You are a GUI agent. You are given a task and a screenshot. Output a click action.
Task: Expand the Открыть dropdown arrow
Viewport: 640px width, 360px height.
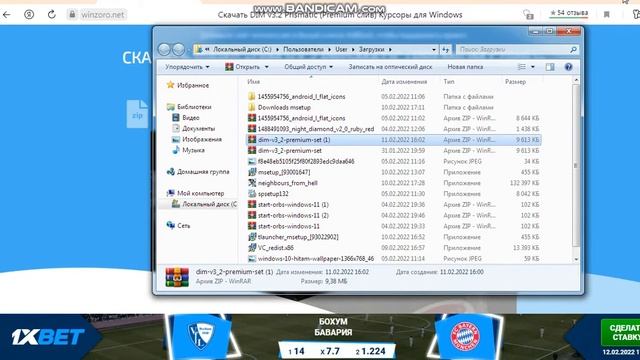pyautogui.click(x=267, y=67)
